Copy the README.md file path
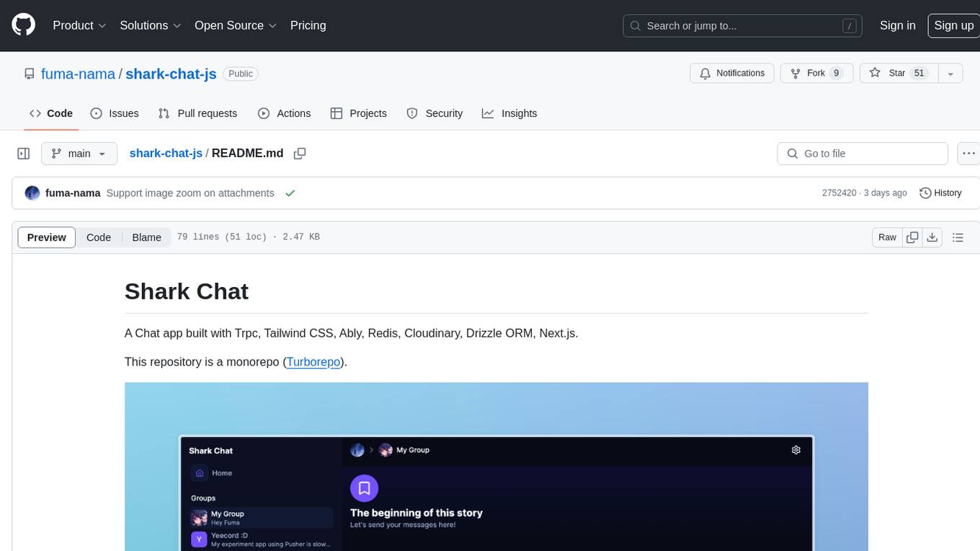This screenshot has height=551, width=980. pyautogui.click(x=300, y=154)
